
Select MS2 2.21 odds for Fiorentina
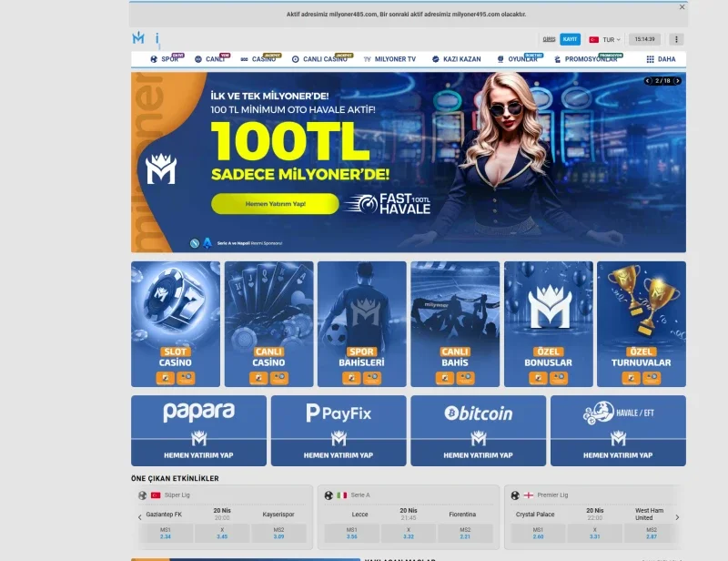click(x=465, y=533)
